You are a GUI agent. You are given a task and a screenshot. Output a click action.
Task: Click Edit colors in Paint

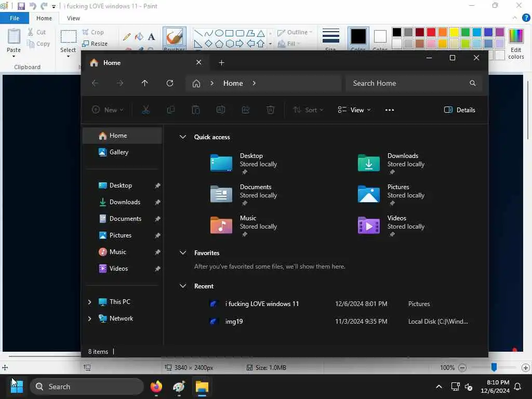tap(516, 44)
